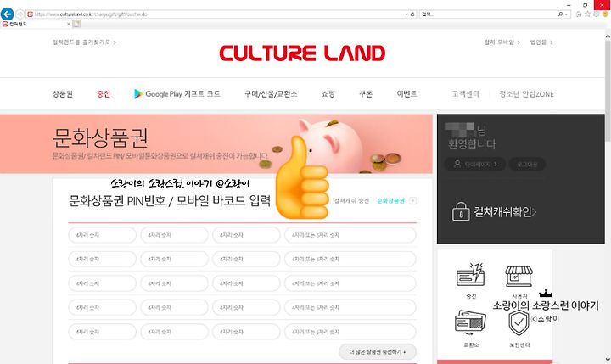Close the 컬쳐랜드 browser tab
611x364 pixels.
[69, 24]
